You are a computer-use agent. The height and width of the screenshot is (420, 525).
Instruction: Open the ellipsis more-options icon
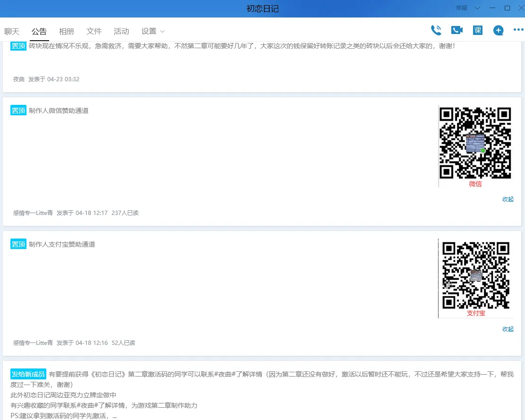click(x=517, y=30)
